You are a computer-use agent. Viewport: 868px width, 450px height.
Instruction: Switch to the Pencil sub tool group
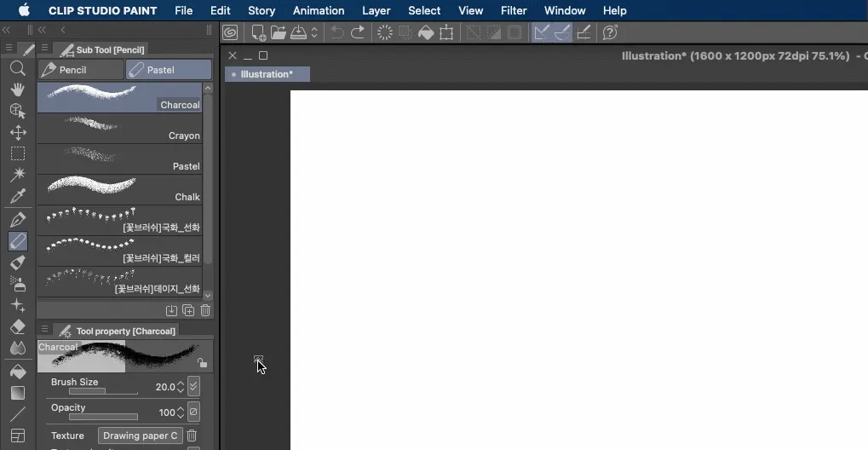81,70
